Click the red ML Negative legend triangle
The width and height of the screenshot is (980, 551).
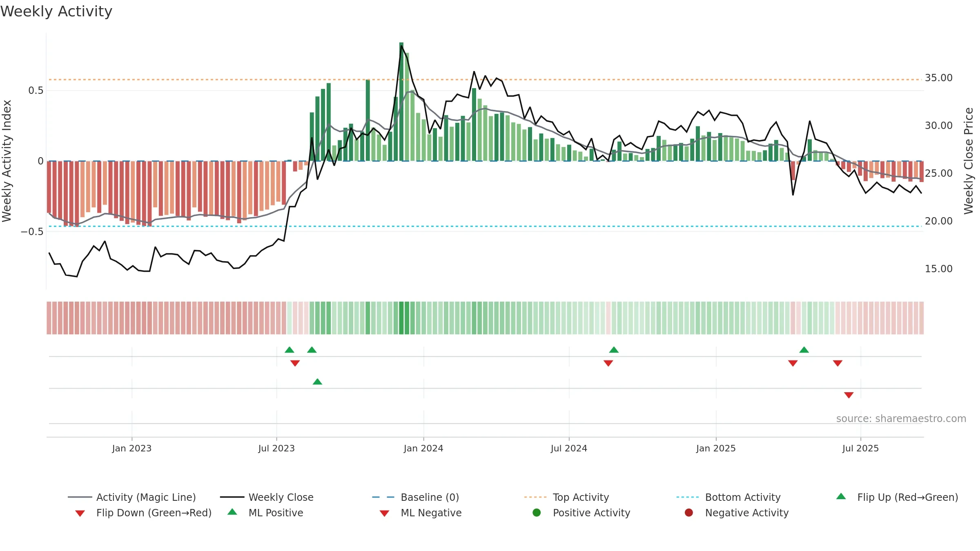point(384,513)
